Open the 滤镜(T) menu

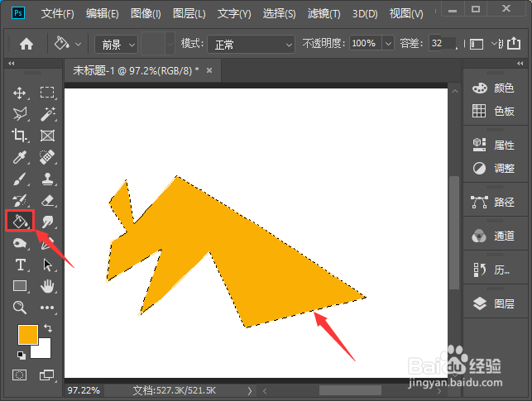pos(324,13)
